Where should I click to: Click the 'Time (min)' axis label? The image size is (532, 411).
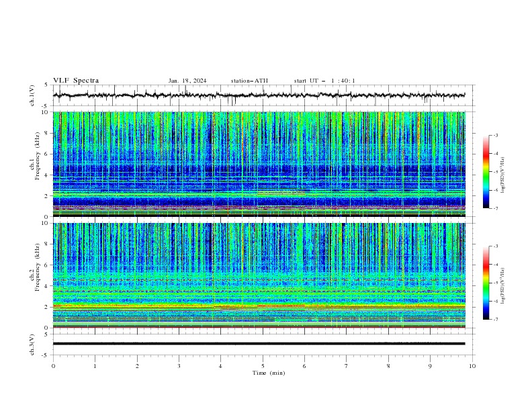[269, 373]
